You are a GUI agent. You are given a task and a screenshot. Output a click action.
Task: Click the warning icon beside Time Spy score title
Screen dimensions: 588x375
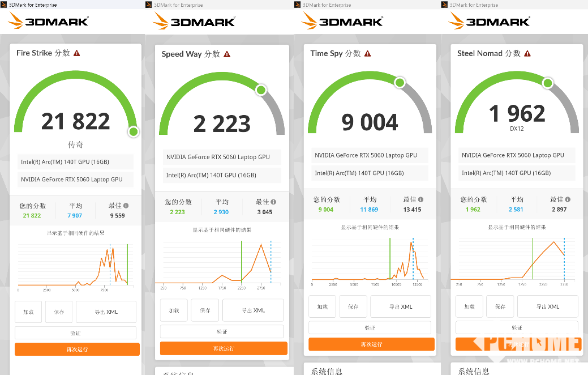click(x=368, y=54)
